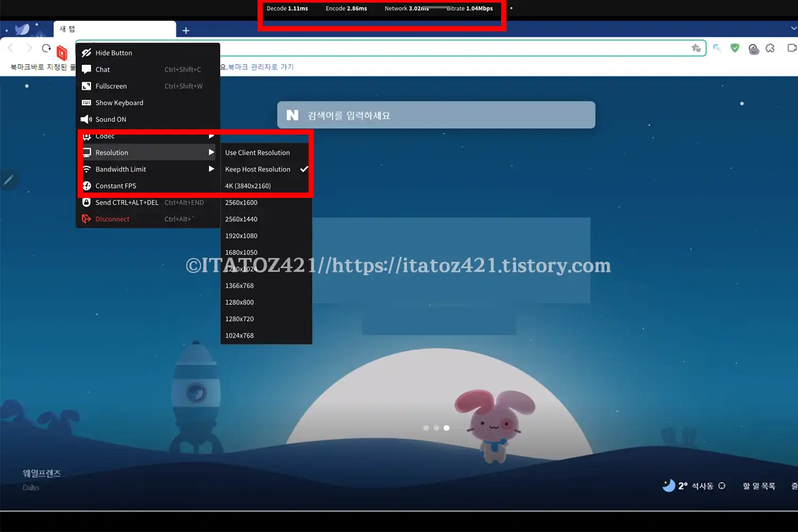Choose 4K (3840x2160) resolution
This screenshot has width=798, height=532.
click(x=266, y=186)
